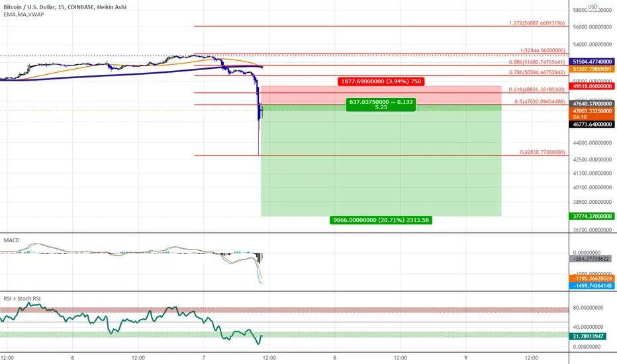
Task: Click the 0.786(50596.66752942) Fibonacci label
Action: (x=537, y=72)
